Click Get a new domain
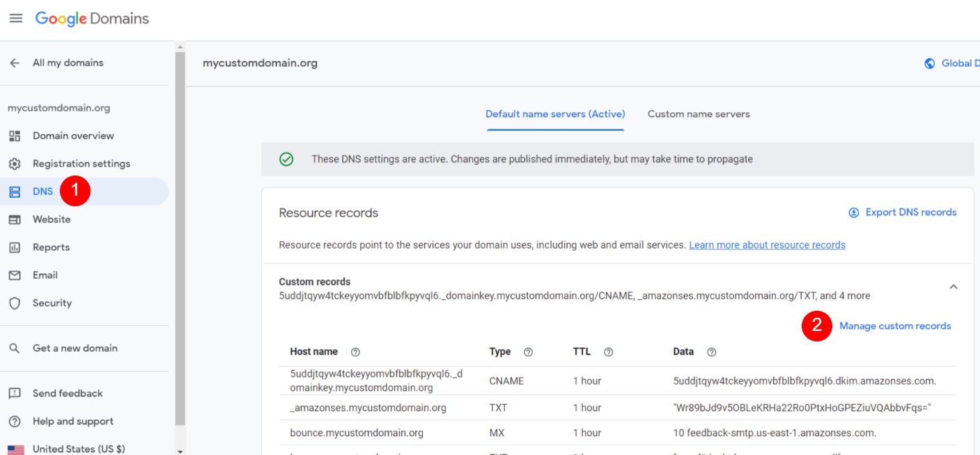 click(x=75, y=348)
